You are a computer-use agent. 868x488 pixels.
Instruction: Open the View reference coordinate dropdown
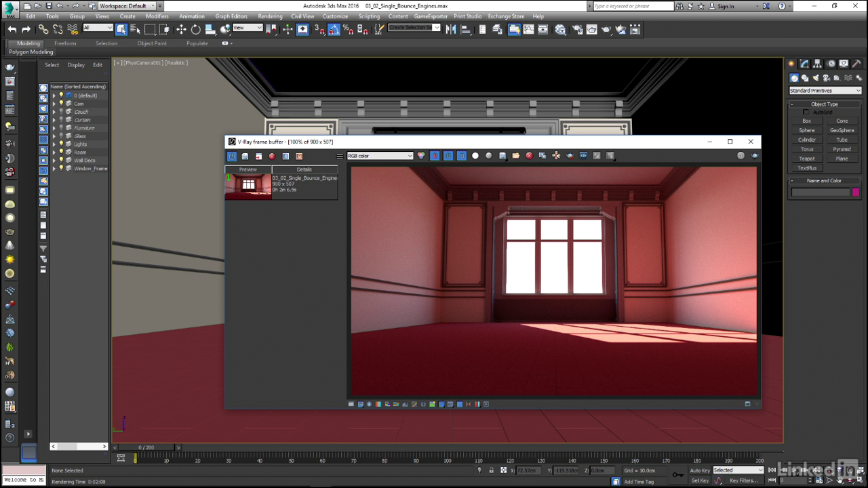click(x=248, y=28)
